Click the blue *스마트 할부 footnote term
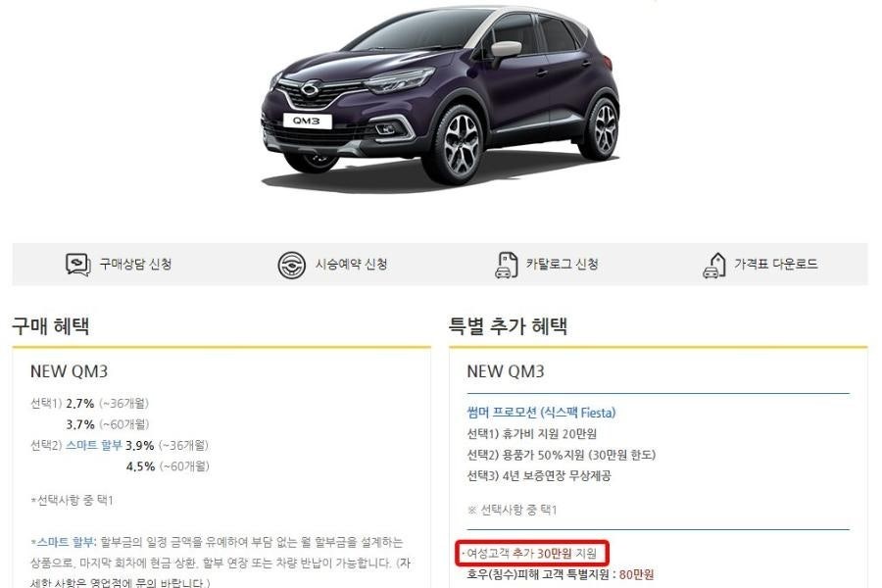This screenshot has height=588, width=882. [x=64, y=542]
